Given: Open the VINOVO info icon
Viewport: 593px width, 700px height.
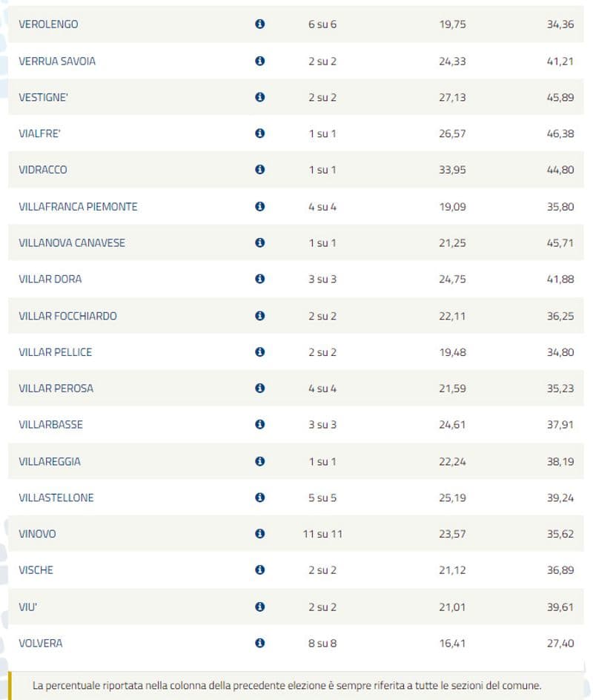Looking at the screenshot, I should click(259, 534).
